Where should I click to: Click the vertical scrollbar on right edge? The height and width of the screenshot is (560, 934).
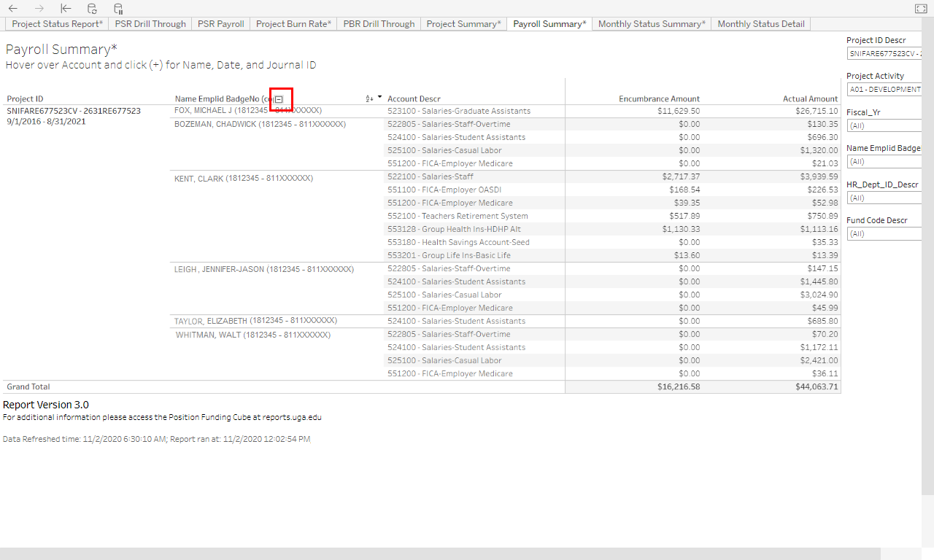[x=928, y=255]
